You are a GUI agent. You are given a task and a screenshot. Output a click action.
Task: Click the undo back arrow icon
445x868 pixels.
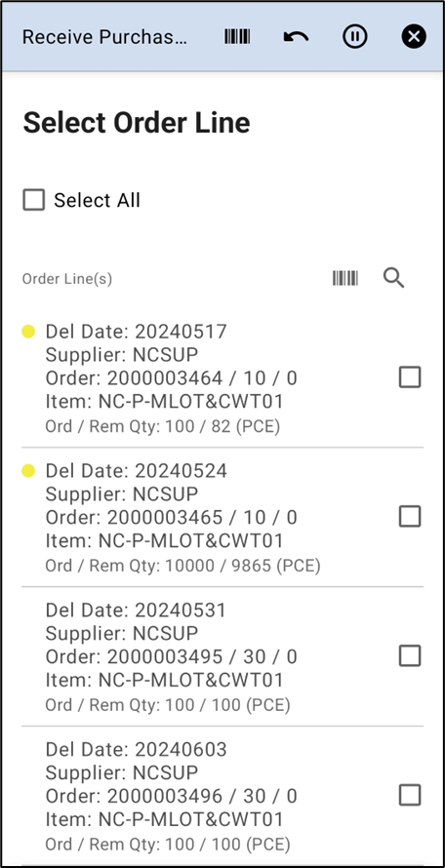point(296,37)
